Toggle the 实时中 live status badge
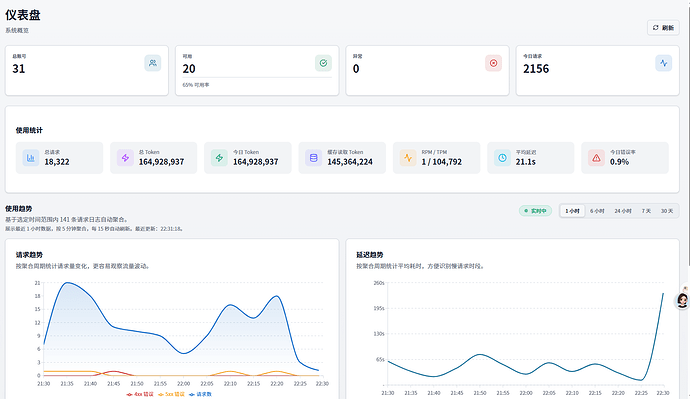This screenshot has height=399, width=690. coord(535,211)
